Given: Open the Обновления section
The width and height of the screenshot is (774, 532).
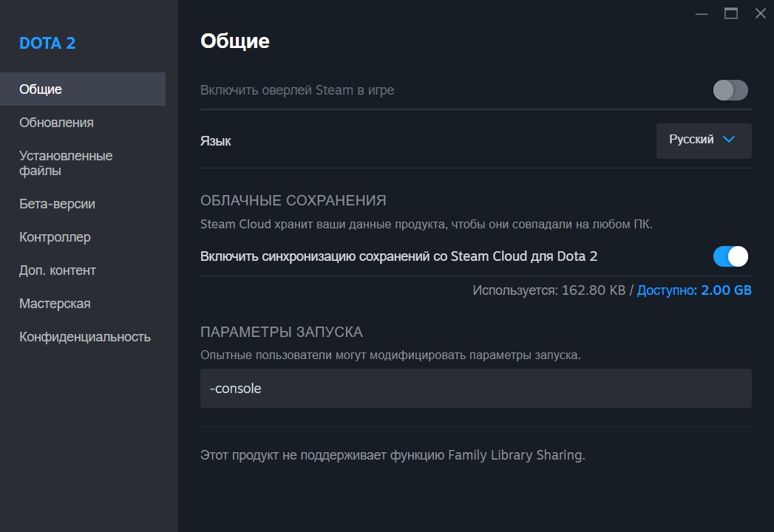Looking at the screenshot, I should [x=56, y=123].
